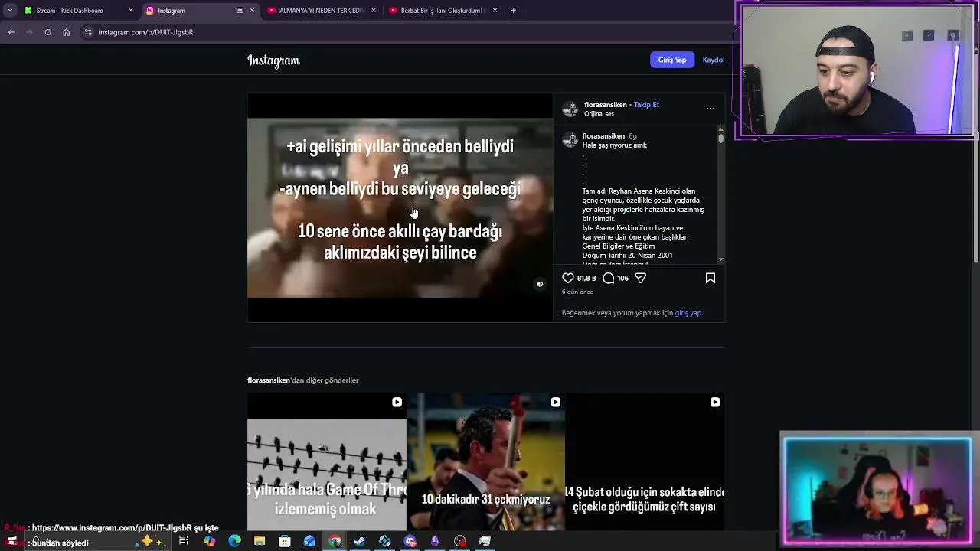Open the 10 dakikadır 31 çekmiyoruz thumbnail
980x551 pixels.
[486, 461]
